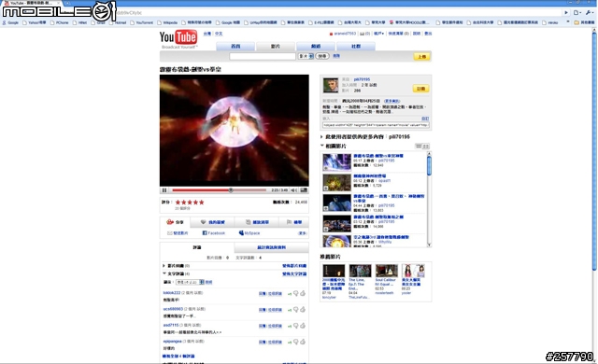The width and height of the screenshot is (598, 364).
Task: Click the browser Go arrow button
Action: click(x=566, y=12)
